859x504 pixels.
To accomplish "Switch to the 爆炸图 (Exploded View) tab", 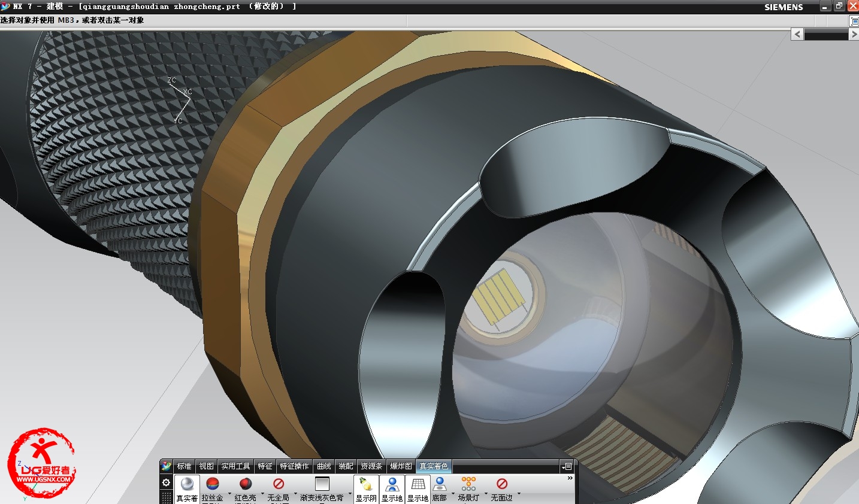I will coord(401,466).
